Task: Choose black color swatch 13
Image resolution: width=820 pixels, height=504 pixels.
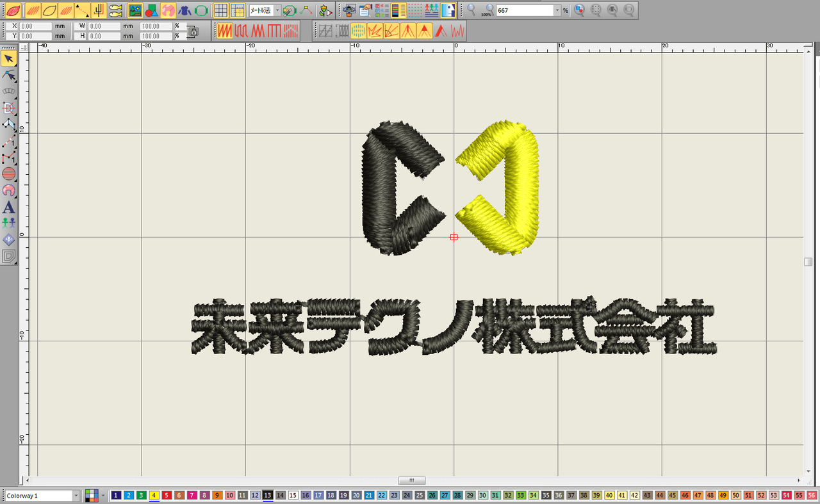Action: point(268,496)
